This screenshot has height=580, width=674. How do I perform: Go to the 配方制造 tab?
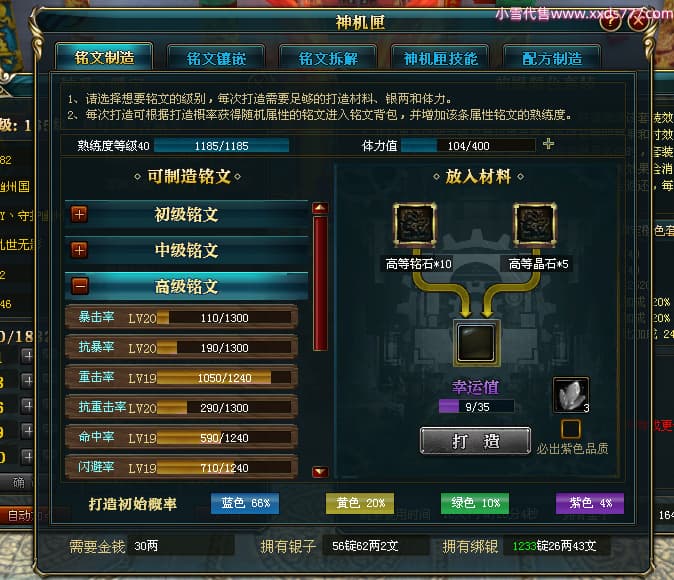[552, 58]
